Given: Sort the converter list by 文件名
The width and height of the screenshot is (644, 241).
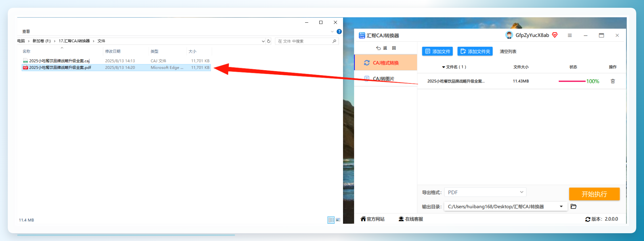Looking at the screenshot, I should point(454,67).
